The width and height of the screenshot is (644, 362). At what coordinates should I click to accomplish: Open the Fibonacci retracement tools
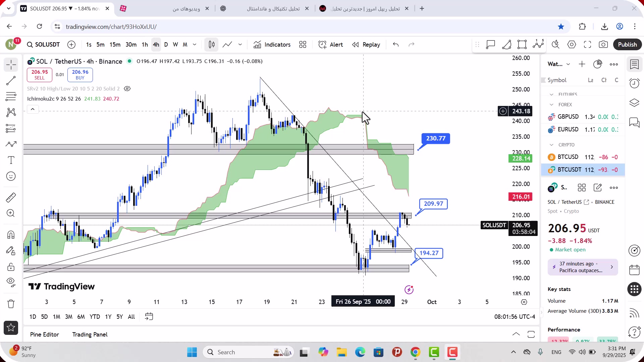coord(11,97)
